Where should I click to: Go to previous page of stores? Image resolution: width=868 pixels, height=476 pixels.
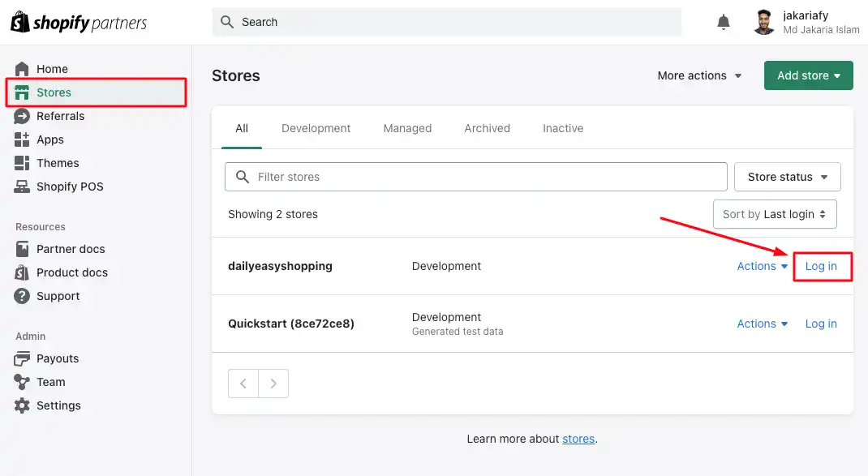point(243,384)
